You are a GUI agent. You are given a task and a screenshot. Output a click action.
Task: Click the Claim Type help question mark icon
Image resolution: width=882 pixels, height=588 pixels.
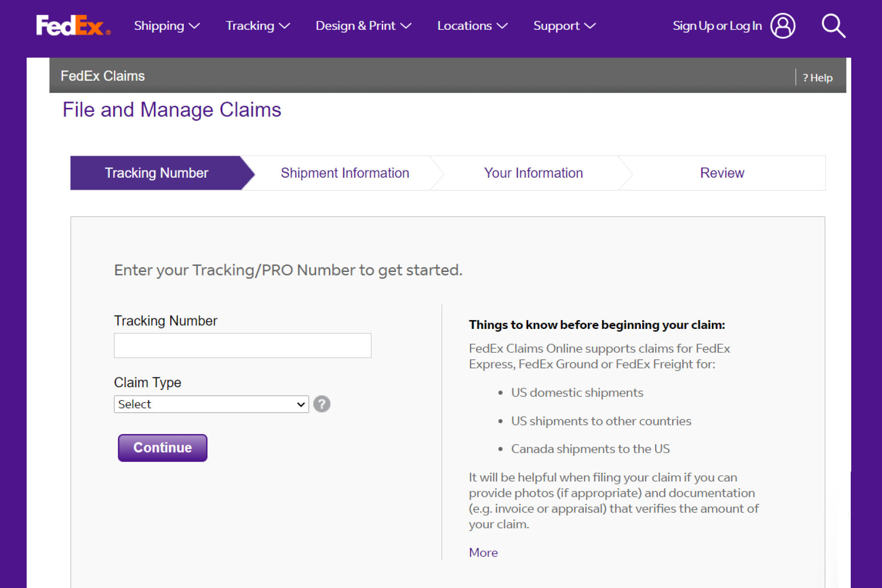321,404
